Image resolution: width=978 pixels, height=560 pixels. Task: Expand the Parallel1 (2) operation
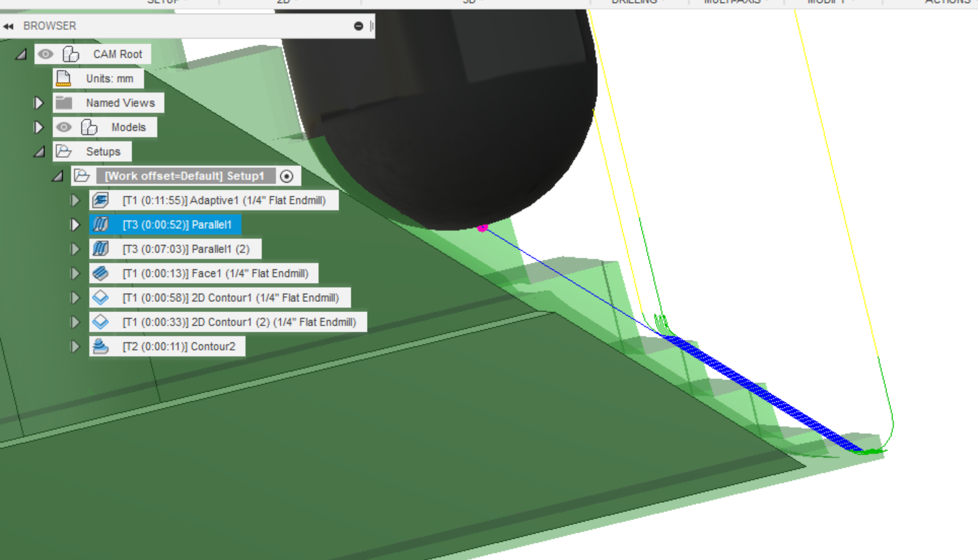[75, 249]
